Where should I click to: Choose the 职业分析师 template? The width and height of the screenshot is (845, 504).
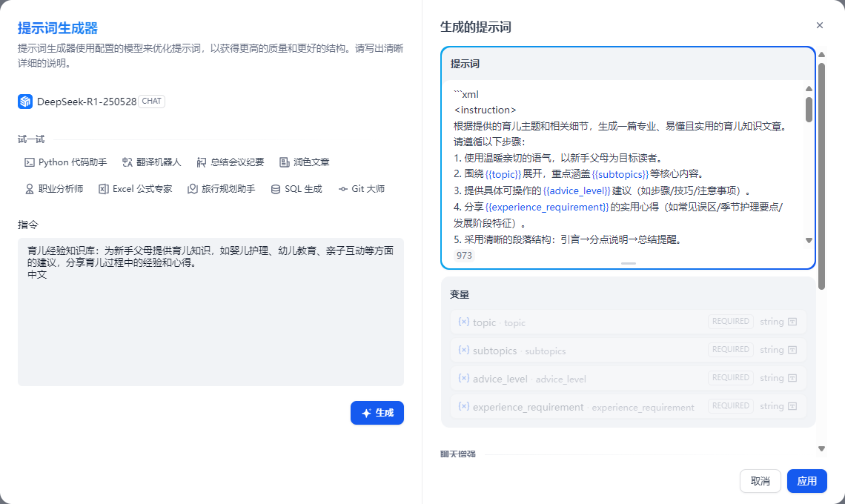click(x=54, y=189)
